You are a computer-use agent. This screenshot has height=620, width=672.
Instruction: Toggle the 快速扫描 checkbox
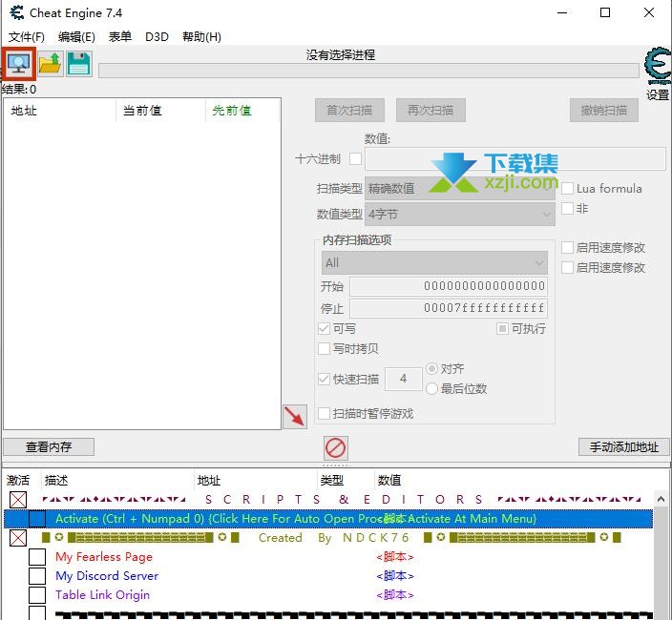(324, 379)
